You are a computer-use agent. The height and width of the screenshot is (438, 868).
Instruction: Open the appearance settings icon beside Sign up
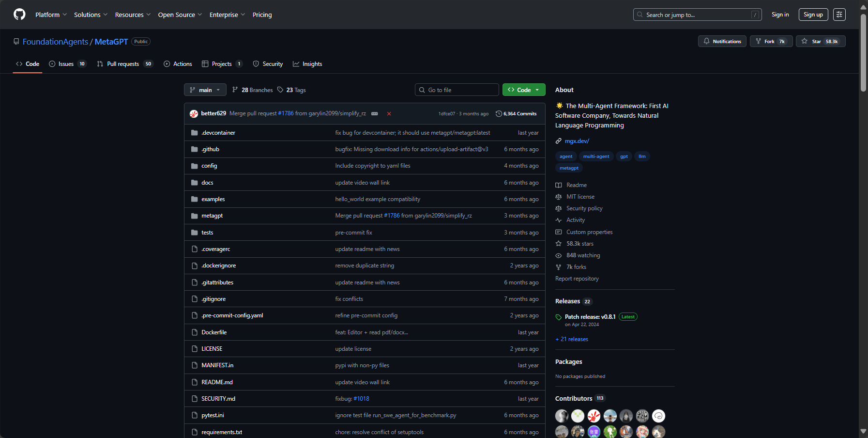(x=839, y=15)
